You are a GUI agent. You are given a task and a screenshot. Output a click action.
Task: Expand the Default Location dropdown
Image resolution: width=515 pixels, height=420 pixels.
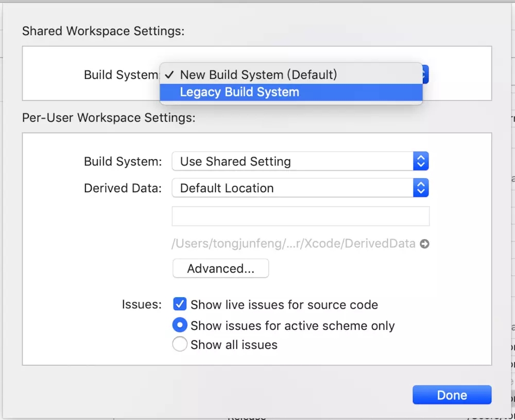click(x=293, y=188)
